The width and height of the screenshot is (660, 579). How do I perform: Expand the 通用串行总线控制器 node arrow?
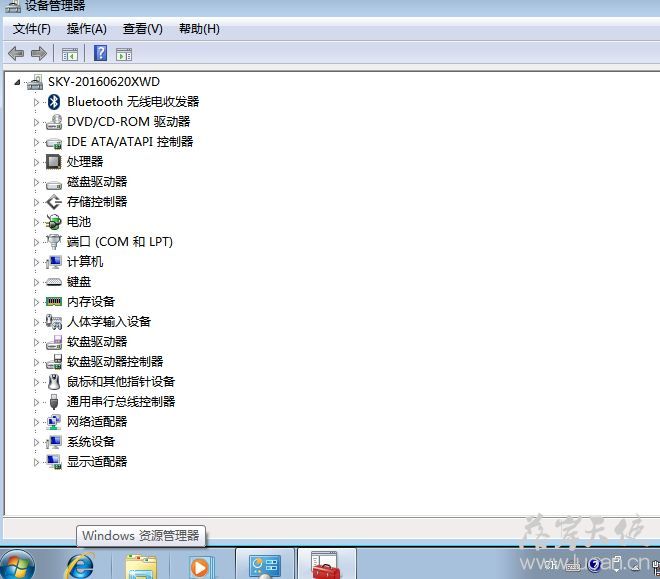[36, 402]
